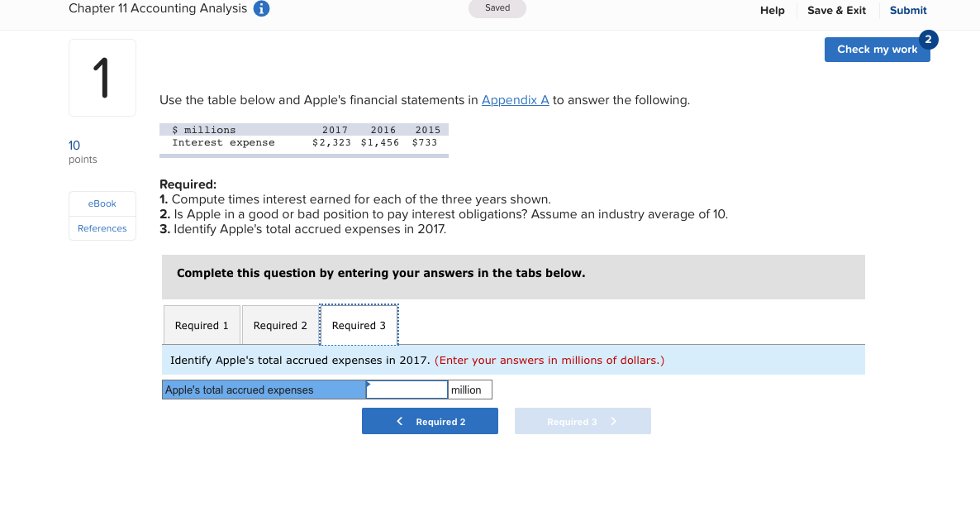Click the "$ millions" table header
Viewport: 980px width, 526px height.
click(x=204, y=130)
